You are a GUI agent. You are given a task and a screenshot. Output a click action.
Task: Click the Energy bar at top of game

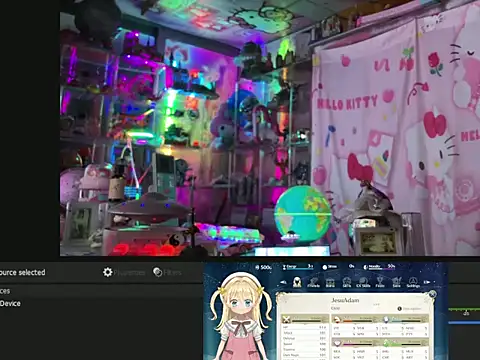tap(298, 267)
